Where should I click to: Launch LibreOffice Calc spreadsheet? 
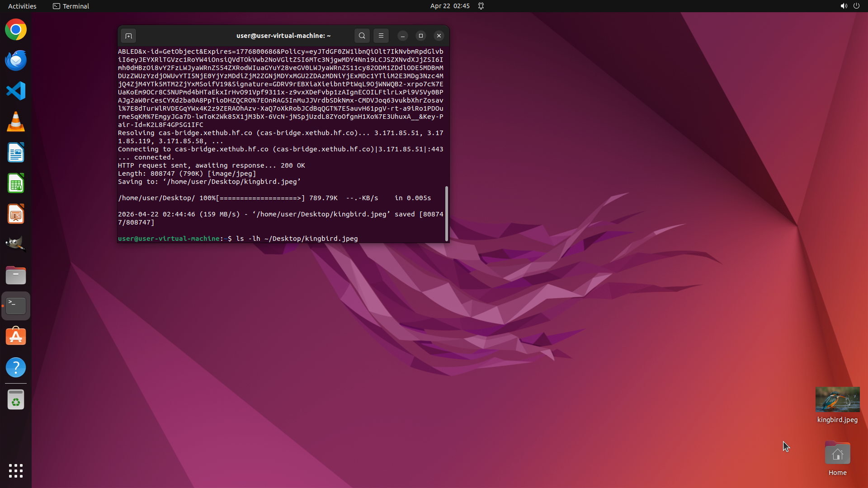pos(16,183)
